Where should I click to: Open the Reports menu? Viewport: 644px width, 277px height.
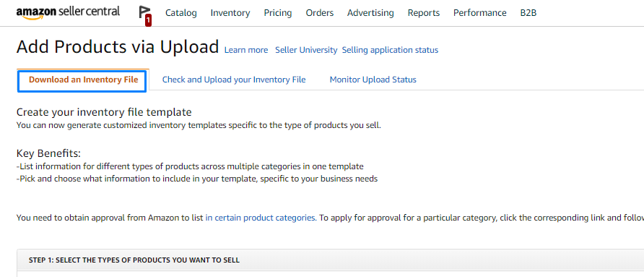click(x=424, y=13)
